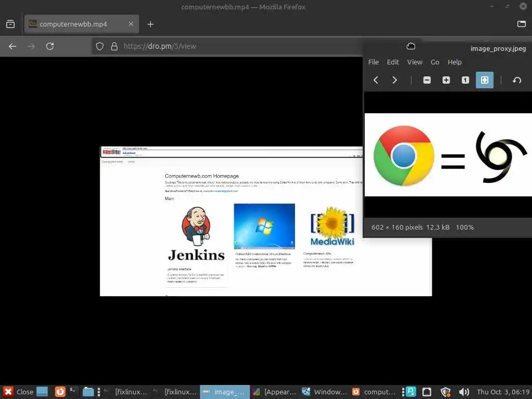Close the computernewbb.mp4 tab
This screenshot has height=399, width=532.
tap(131, 24)
